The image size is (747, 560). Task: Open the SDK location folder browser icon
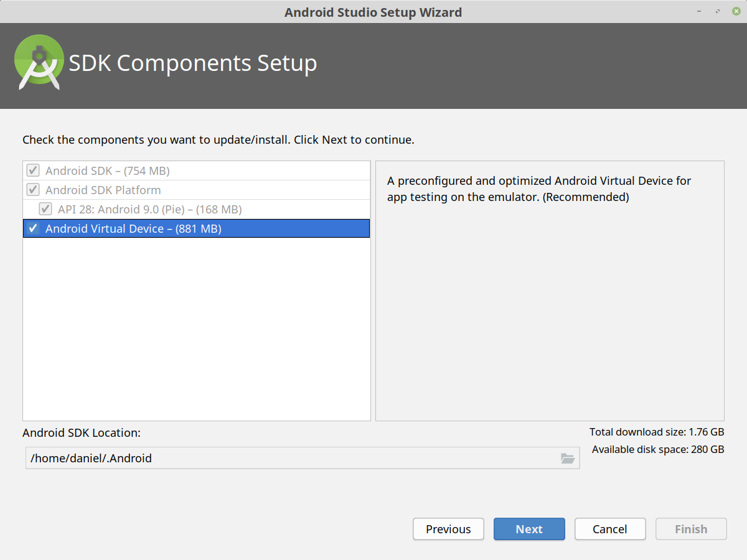click(x=567, y=459)
